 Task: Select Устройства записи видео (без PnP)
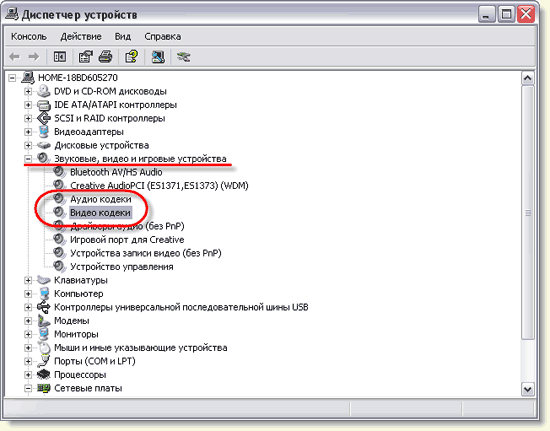(x=146, y=253)
